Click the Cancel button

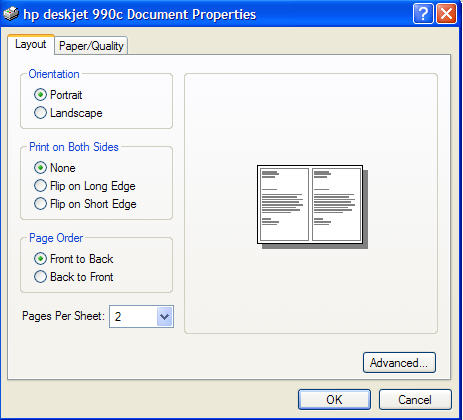(x=415, y=399)
